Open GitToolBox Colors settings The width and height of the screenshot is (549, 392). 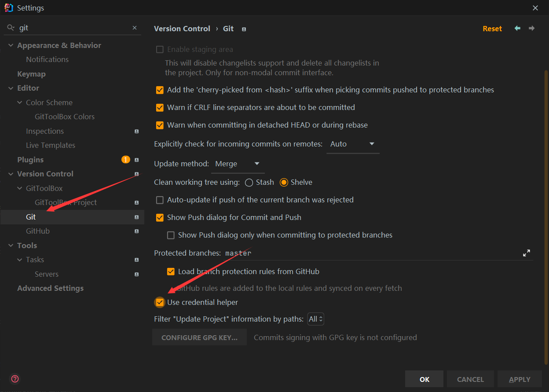click(65, 117)
